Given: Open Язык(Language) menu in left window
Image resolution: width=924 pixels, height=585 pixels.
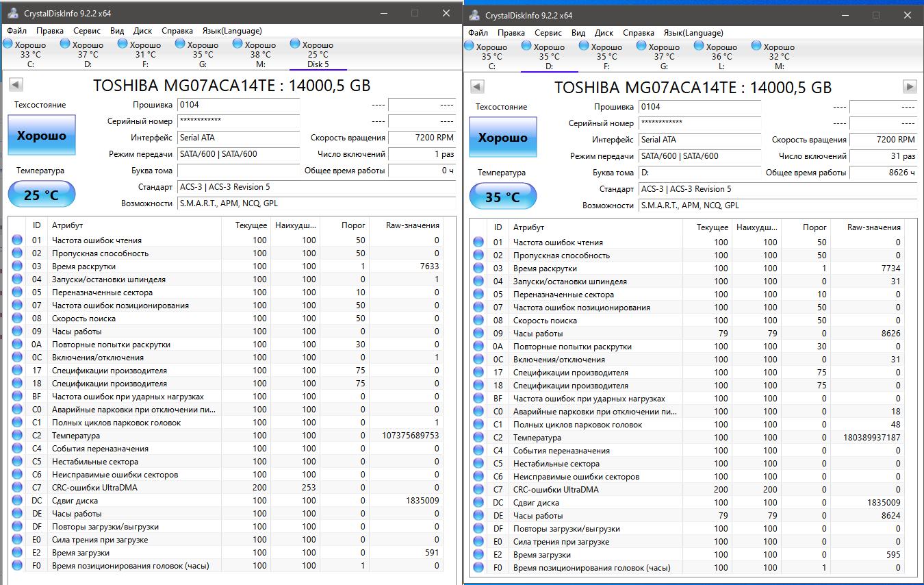Looking at the screenshot, I should pos(232,31).
